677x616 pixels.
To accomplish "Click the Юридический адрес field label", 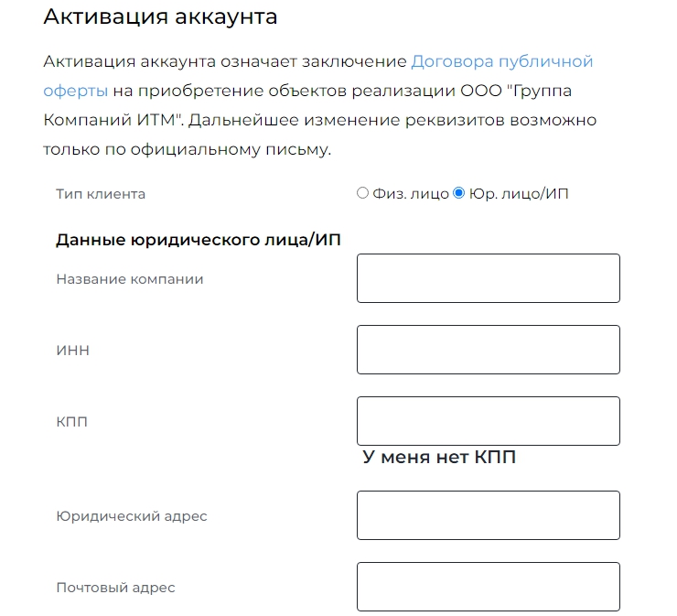I will pos(131,516).
